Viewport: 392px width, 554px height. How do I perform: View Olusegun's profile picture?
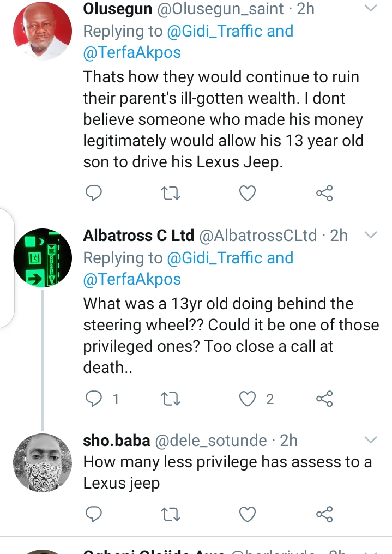coord(43,31)
